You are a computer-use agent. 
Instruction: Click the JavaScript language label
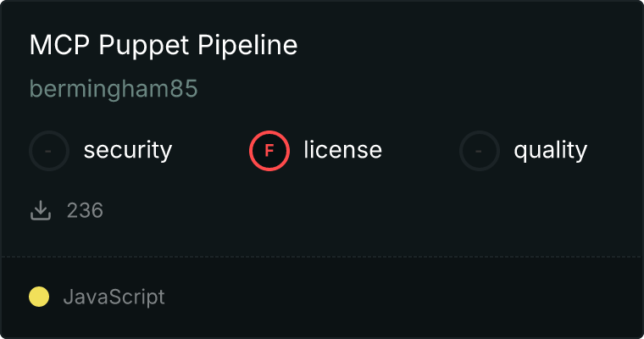114,297
